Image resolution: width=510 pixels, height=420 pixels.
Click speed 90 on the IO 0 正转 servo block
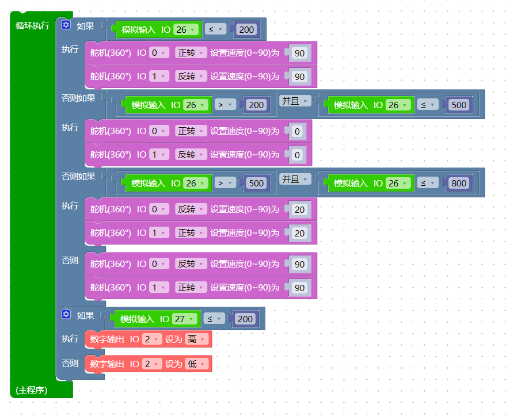(299, 53)
